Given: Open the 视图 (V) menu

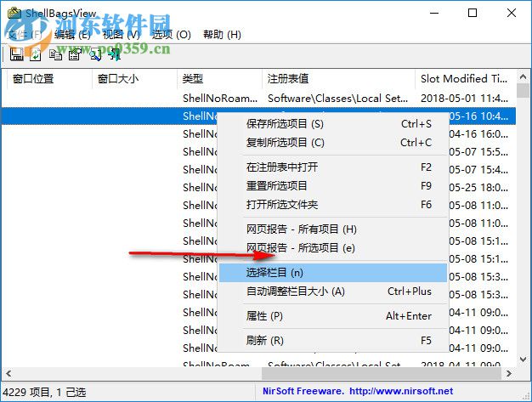Looking at the screenshot, I should pos(122,35).
